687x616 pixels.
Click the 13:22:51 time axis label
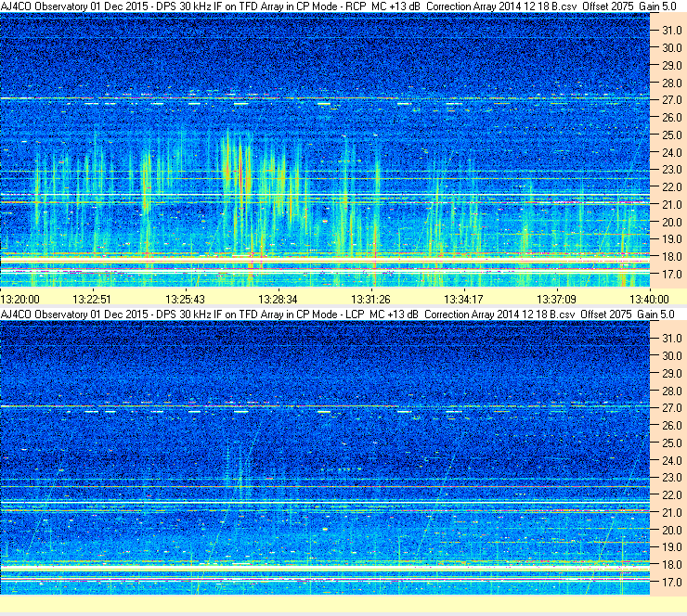point(92,300)
